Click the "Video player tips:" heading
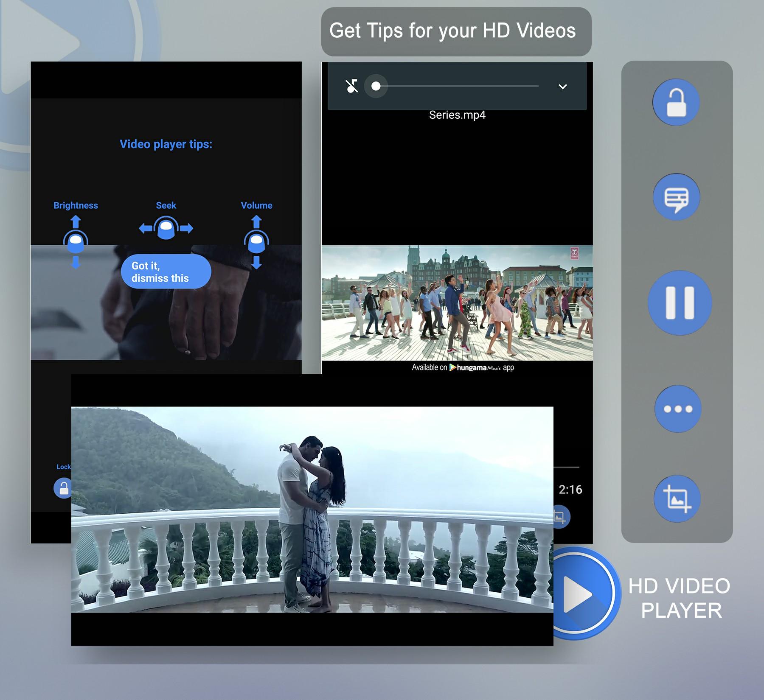Screen dimensions: 764x700 166,144
